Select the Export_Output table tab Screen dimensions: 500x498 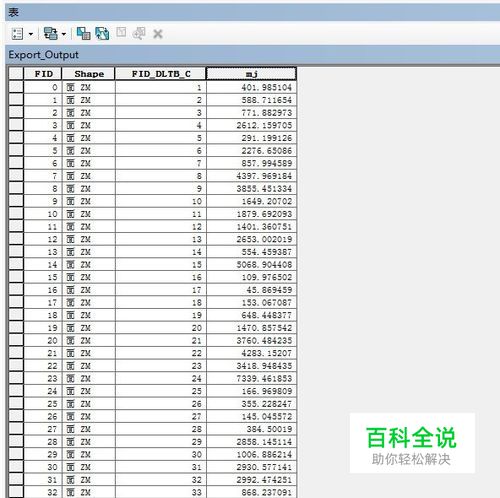(43, 55)
